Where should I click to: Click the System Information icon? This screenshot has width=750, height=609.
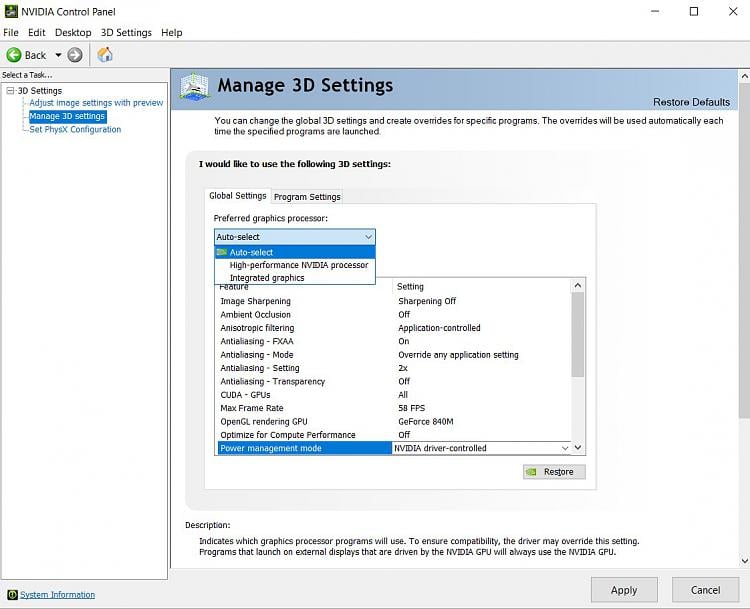12,595
